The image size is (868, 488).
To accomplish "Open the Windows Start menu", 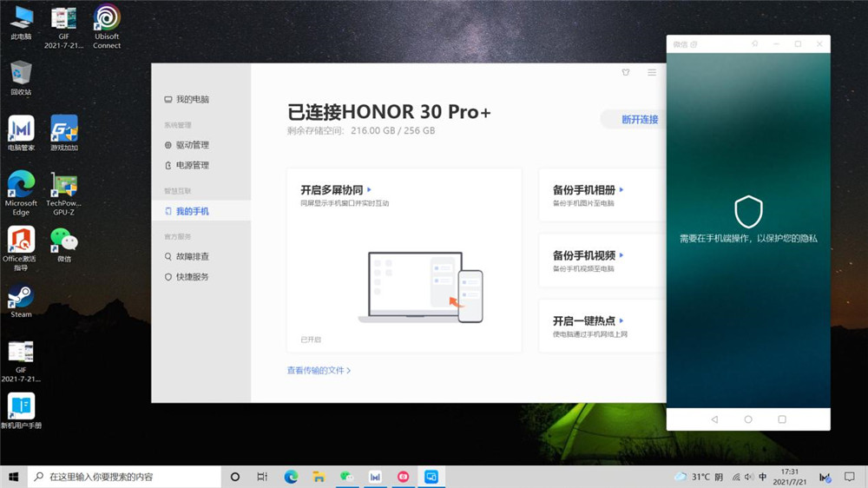I will click(14, 477).
